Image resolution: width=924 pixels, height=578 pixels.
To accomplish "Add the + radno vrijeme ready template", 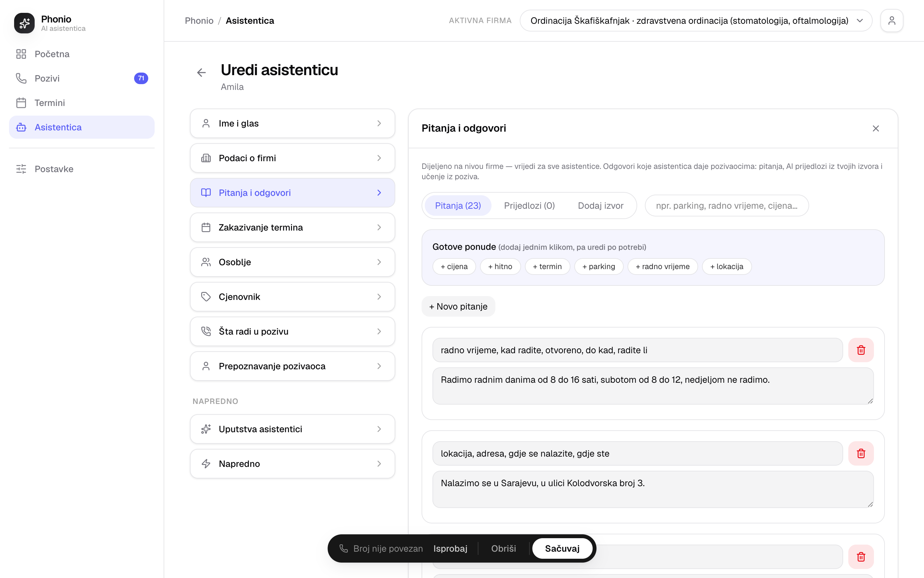I will pos(663,267).
